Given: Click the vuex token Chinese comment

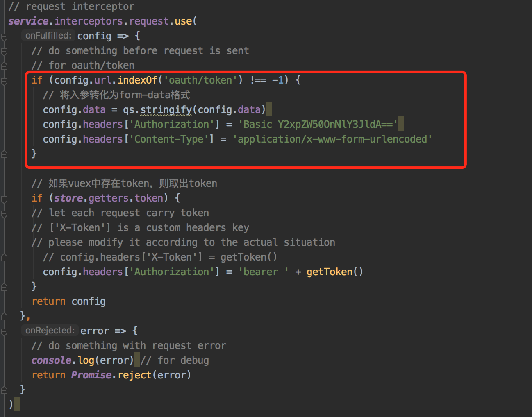Looking at the screenshot, I should 124,184.
